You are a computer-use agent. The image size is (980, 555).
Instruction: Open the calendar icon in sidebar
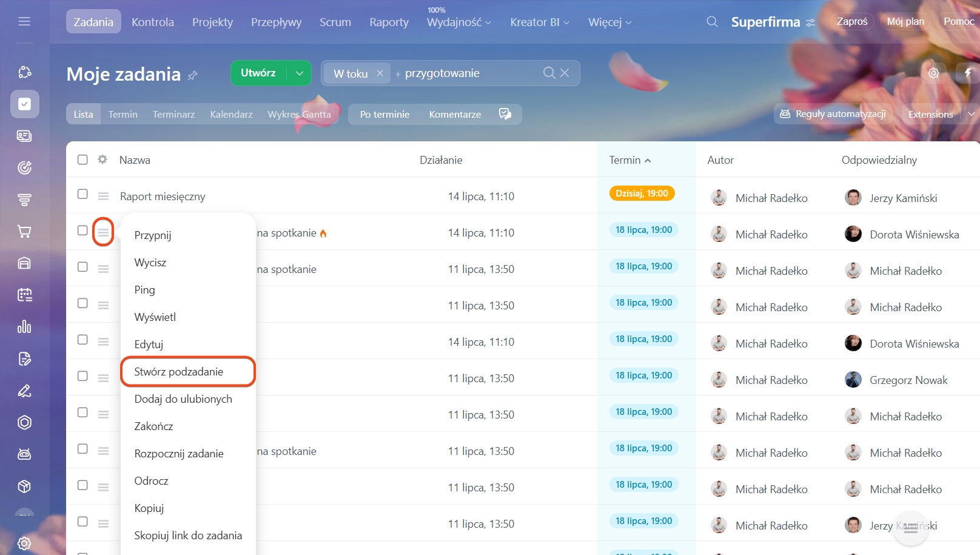24,295
